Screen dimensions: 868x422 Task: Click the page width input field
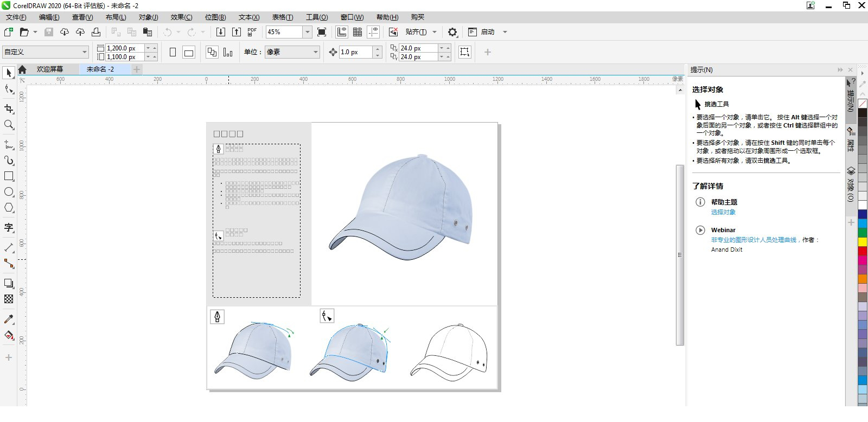click(125, 48)
